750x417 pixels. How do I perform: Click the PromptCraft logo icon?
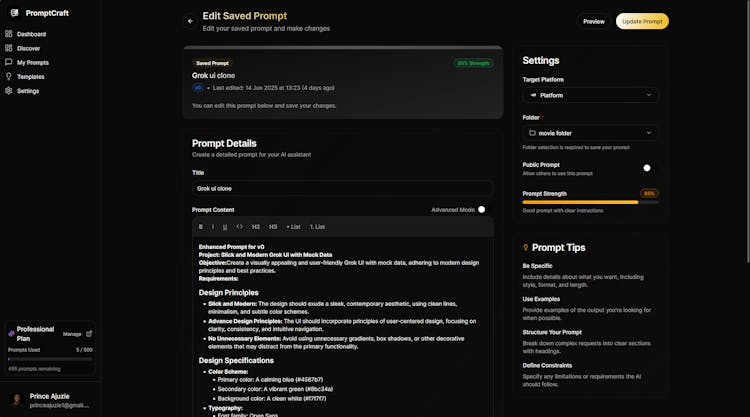coord(14,13)
